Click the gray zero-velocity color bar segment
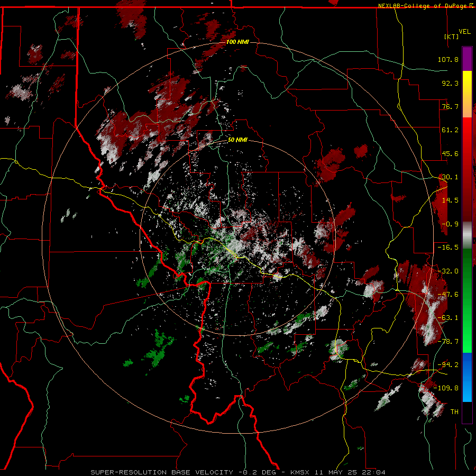 coord(467,235)
